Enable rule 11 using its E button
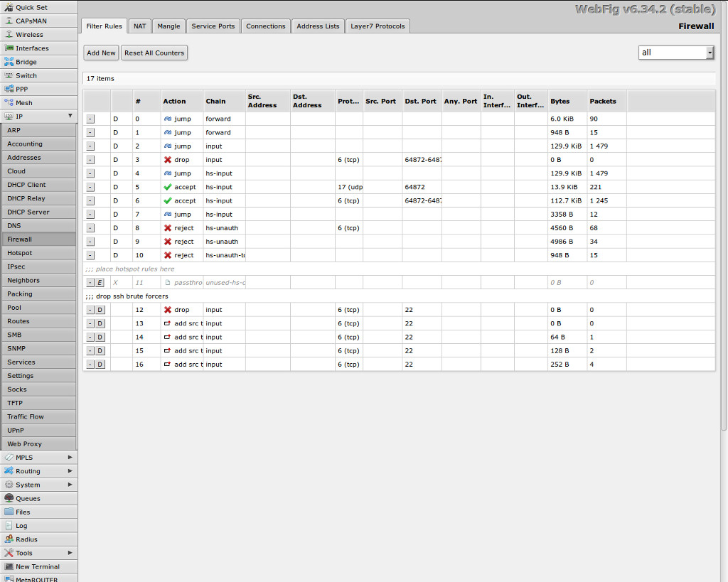 100,283
